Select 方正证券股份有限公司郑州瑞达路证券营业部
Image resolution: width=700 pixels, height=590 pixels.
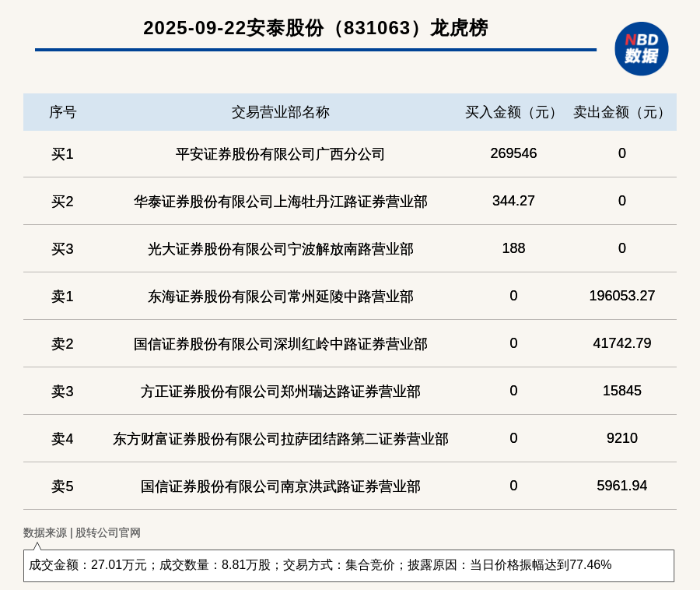pos(280,392)
